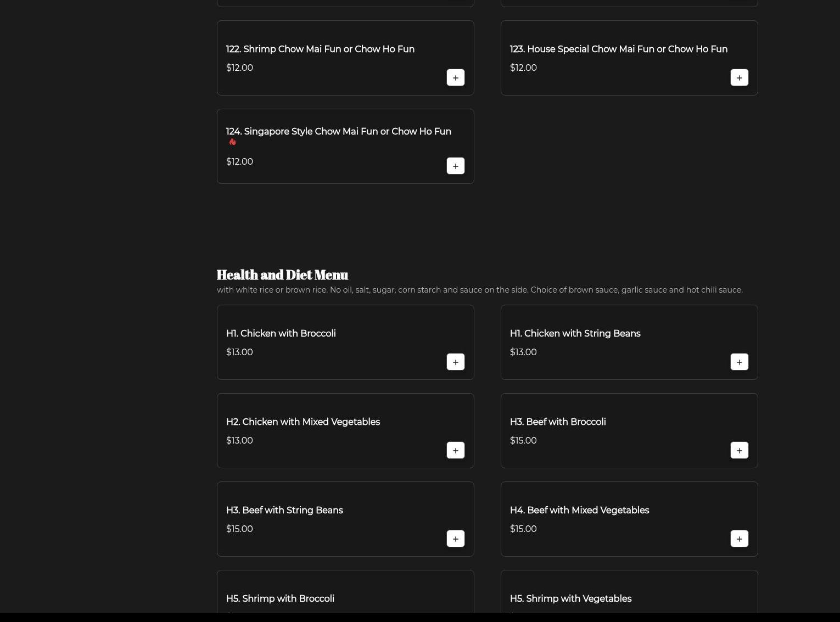Screen dimensions: 840x622
Task: Click the H1. Chicken with String Beans title
Action: [575, 333]
